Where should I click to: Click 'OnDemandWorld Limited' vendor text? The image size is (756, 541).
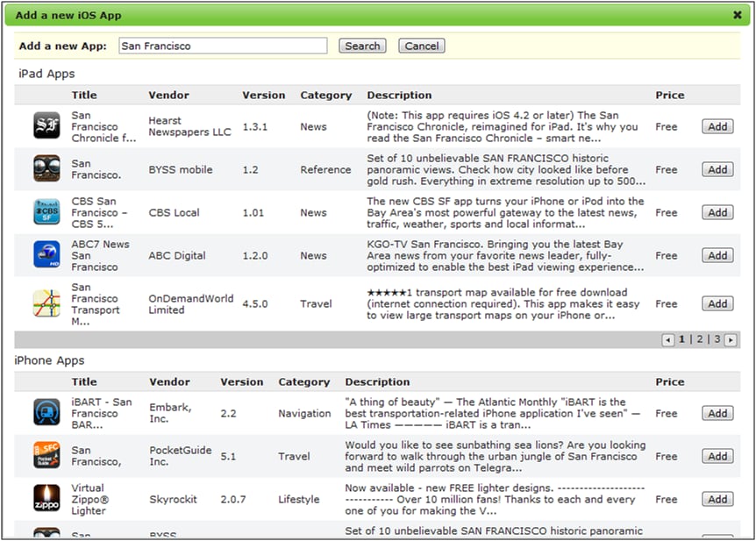[x=190, y=304]
